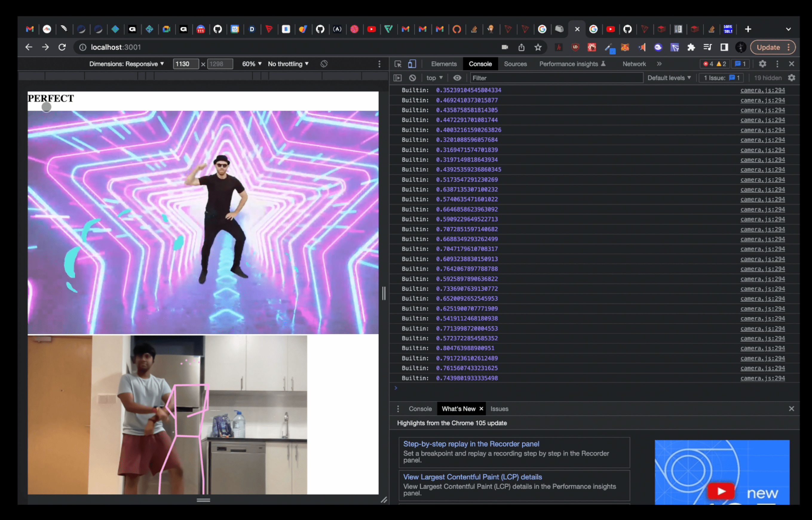
Task: Clear console with the ban icon
Action: coord(412,78)
